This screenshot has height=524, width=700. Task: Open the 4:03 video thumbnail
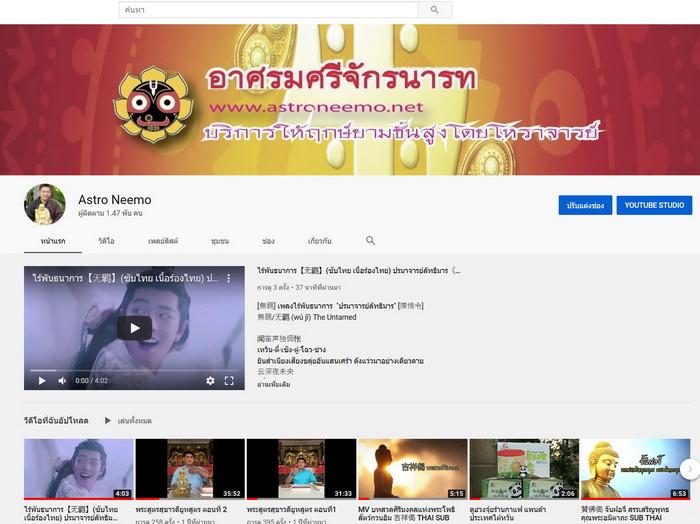(x=79, y=469)
